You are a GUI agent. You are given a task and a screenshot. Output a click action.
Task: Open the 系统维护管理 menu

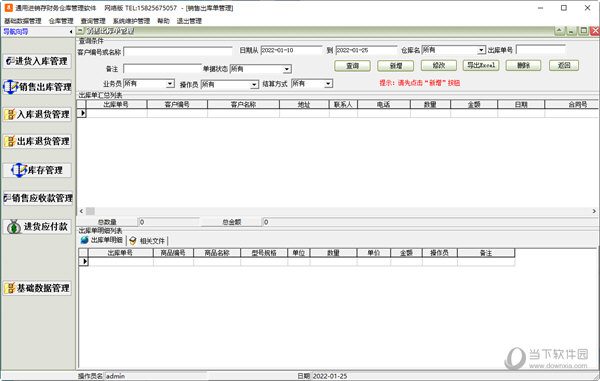coord(131,21)
